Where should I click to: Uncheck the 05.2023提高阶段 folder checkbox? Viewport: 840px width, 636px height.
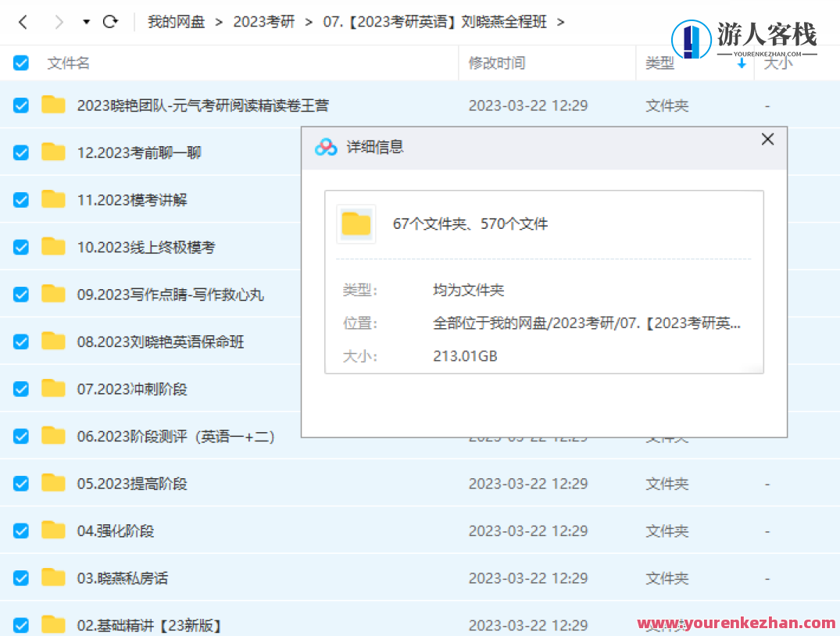pyautogui.click(x=21, y=484)
